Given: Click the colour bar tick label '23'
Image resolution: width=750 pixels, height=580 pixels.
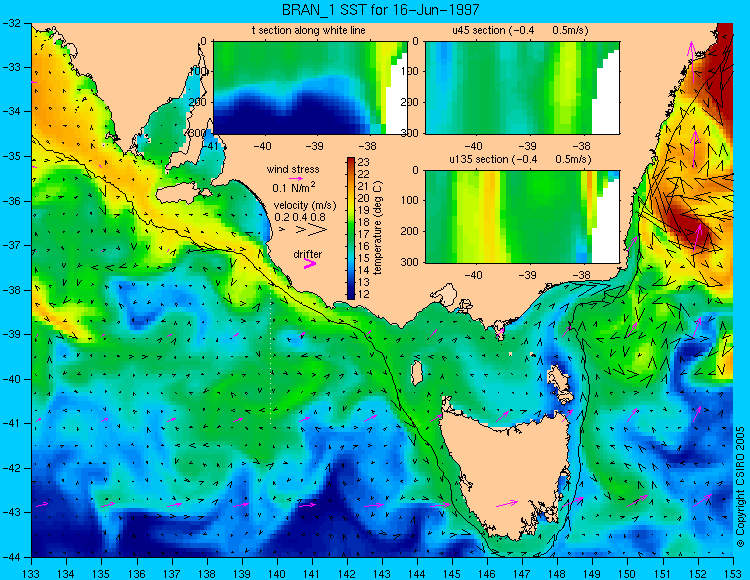Looking at the screenshot, I should [x=364, y=163].
